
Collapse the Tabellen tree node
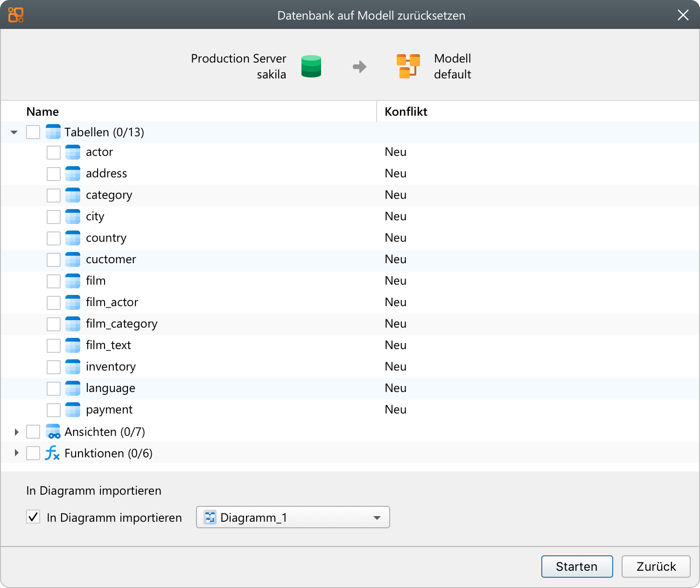pos(14,133)
